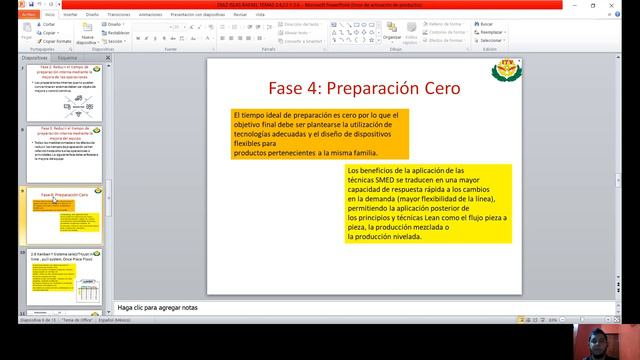
Task: Click Buscar in Edición group
Action: pos(484,24)
